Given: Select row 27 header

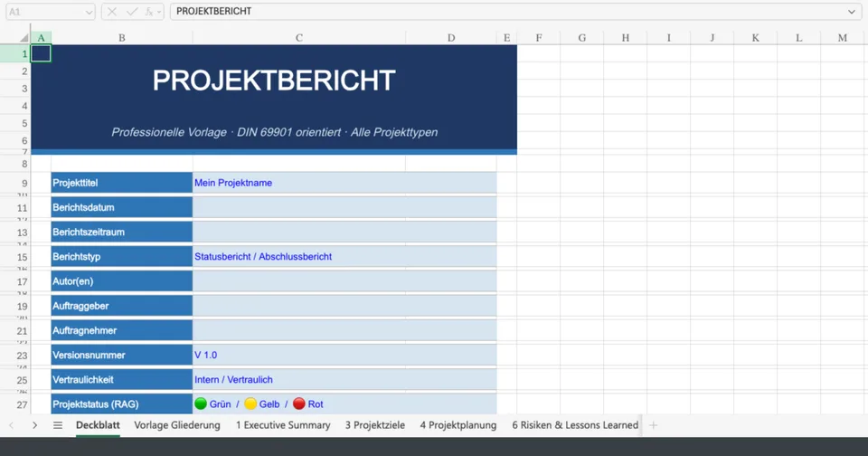Looking at the screenshot, I should 15,404.
